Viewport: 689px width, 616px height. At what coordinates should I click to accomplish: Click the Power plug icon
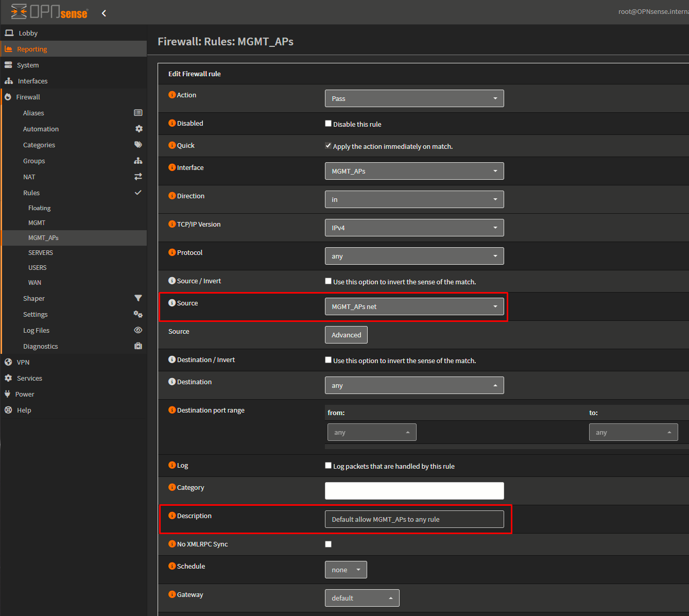[7, 394]
